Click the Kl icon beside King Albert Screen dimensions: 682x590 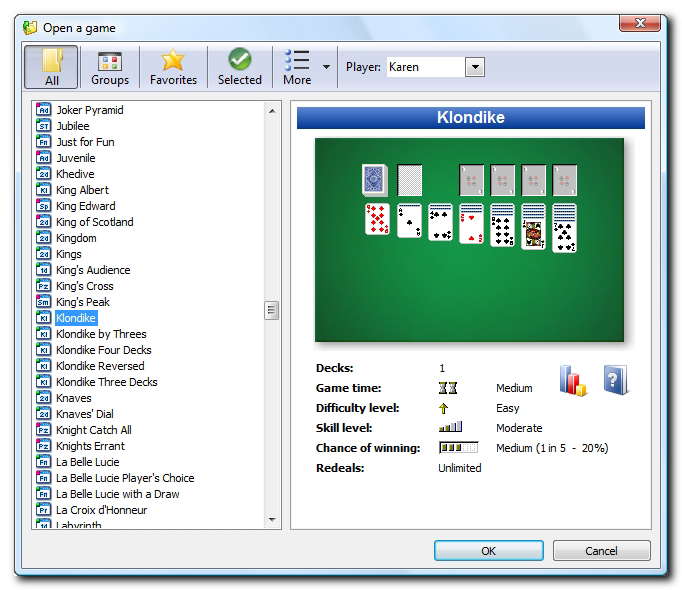(43, 190)
